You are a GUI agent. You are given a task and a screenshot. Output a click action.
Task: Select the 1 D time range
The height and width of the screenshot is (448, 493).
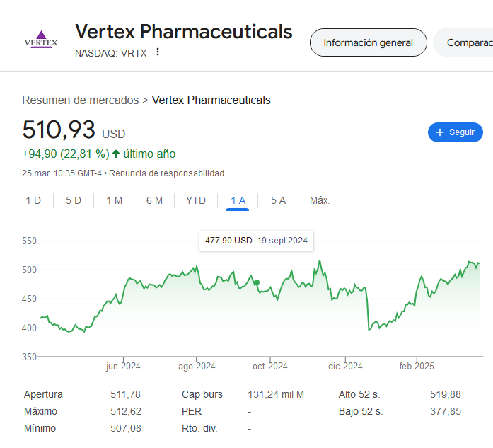click(x=33, y=200)
